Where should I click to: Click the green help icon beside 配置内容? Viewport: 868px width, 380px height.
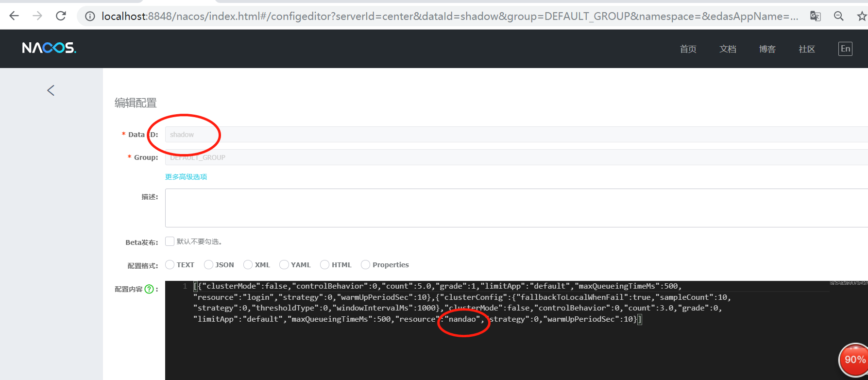149,289
